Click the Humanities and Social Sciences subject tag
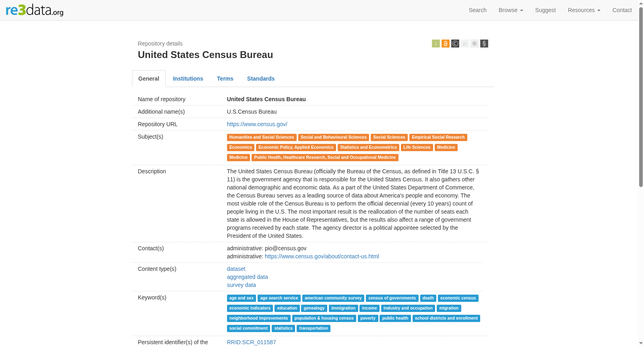 coord(262,137)
